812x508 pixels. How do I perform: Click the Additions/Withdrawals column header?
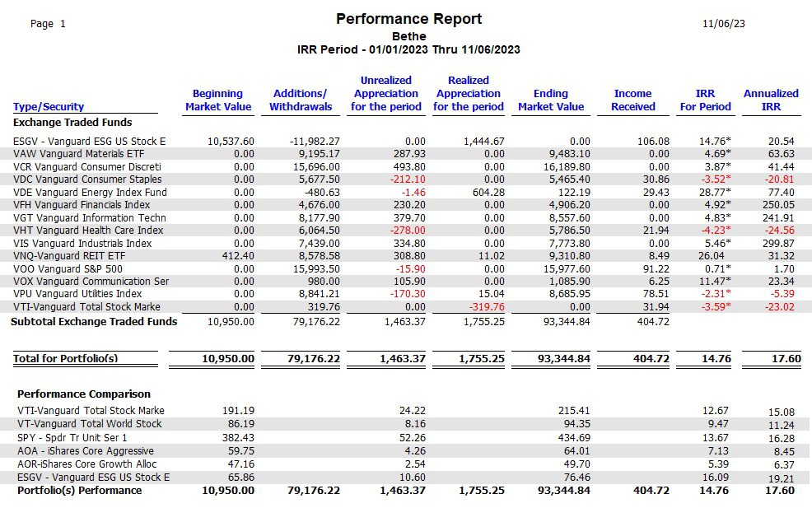[301, 100]
